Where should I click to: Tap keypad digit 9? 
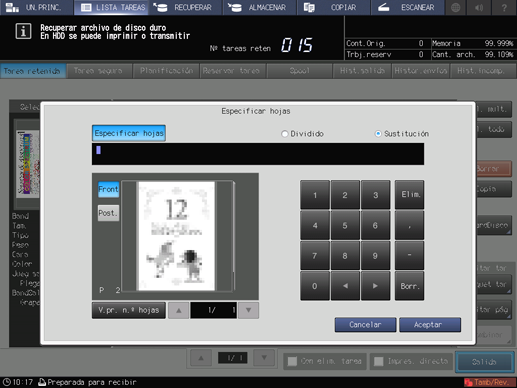(x=375, y=256)
